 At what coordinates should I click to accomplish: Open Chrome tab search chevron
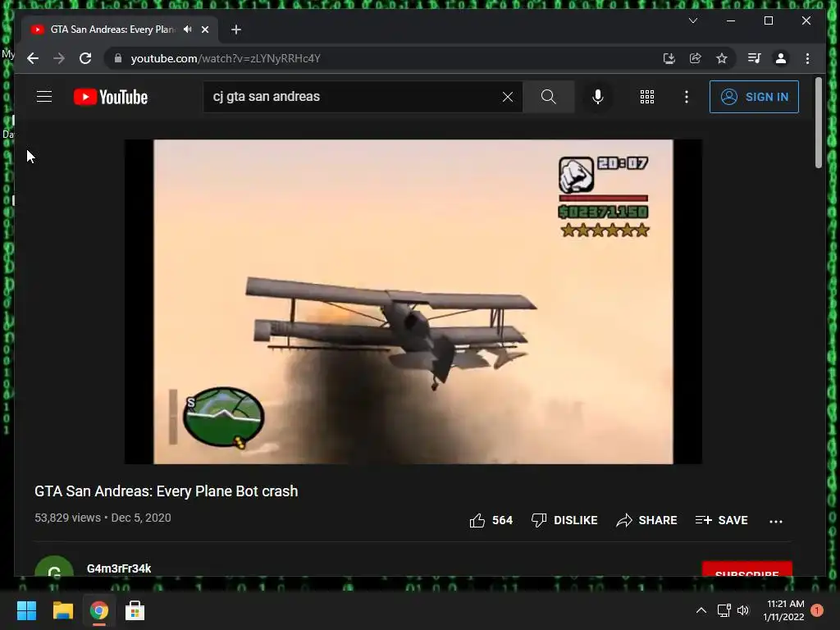click(693, 21)
